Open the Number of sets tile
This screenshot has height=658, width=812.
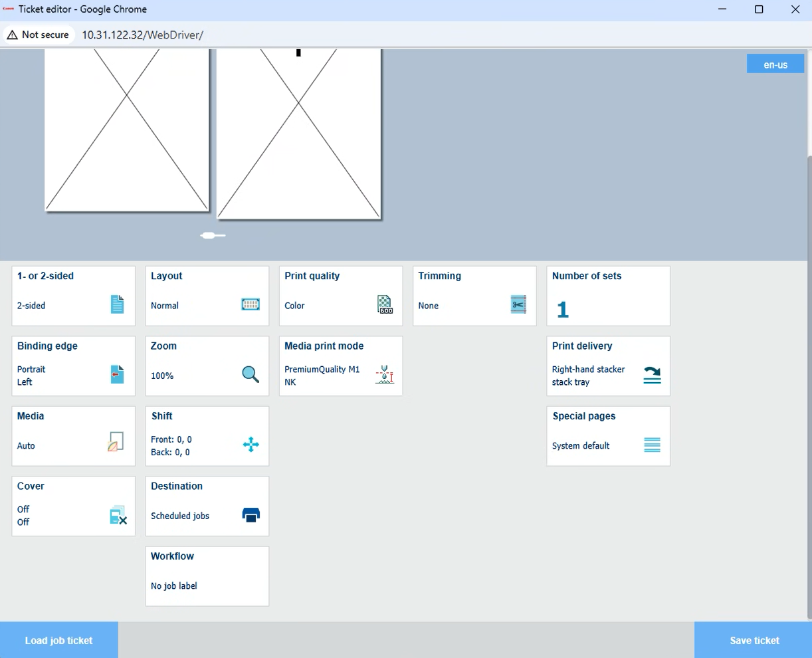[x=608, y=296]
